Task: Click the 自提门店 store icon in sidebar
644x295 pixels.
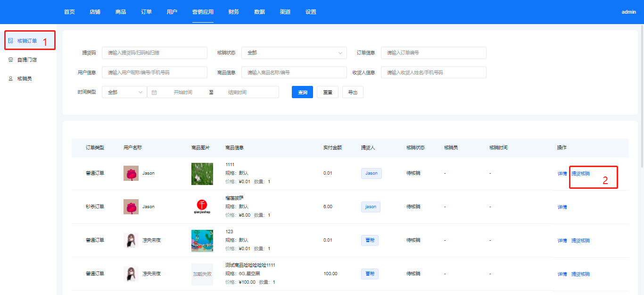Action: [10, 60]
